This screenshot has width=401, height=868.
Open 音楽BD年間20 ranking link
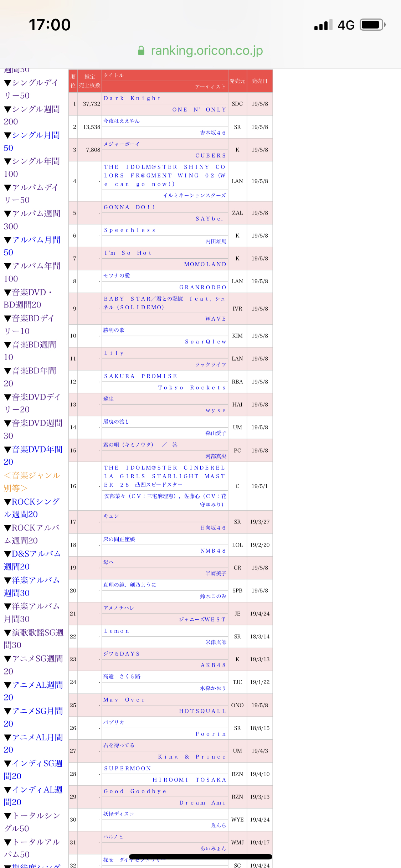click(30, 377)
